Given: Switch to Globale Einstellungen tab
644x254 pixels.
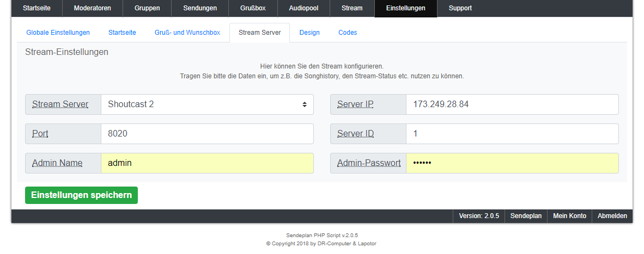Looking at the screenshot, I should coord(58,33).
